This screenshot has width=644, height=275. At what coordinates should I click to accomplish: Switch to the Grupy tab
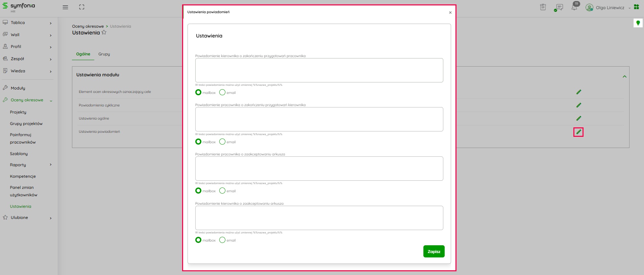tap(104, 54)
